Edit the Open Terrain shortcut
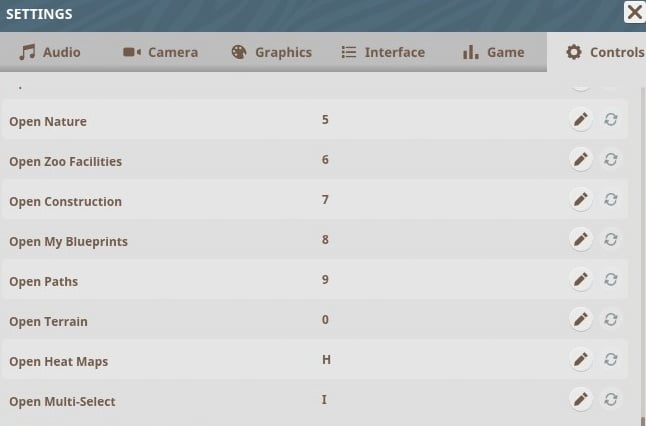 point(580,320)
